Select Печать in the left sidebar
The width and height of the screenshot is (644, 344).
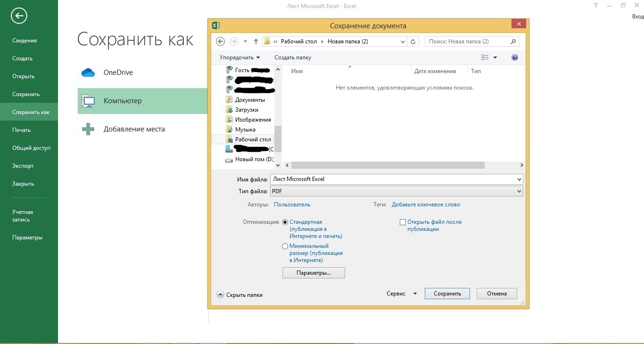pyautogui.click(x=22, y=130)
